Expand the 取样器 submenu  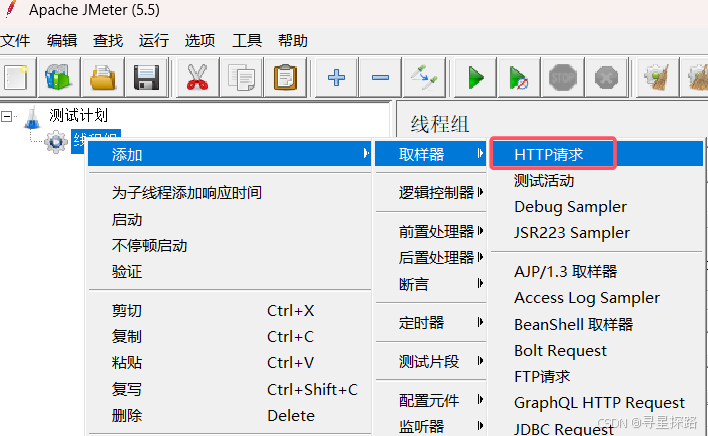coord(431,154)
